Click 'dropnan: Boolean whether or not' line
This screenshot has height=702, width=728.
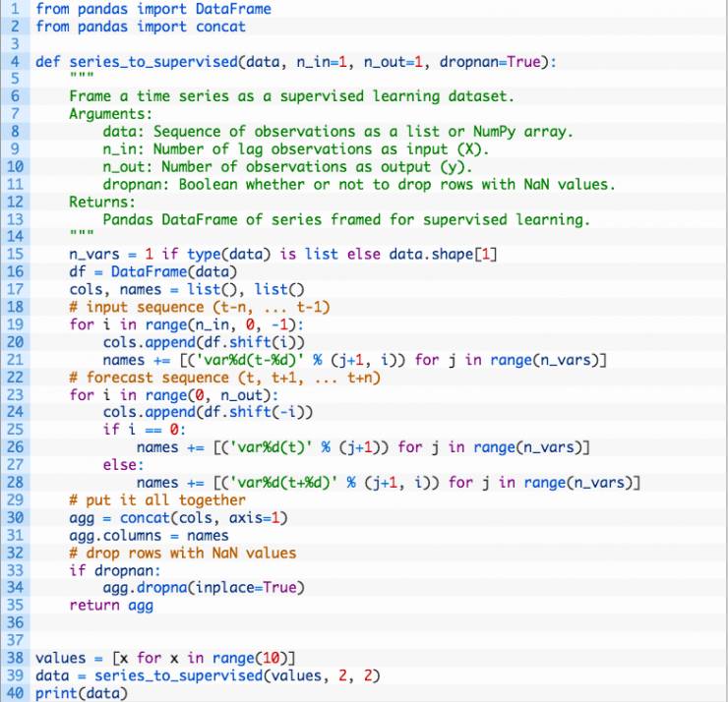point(359,185)
